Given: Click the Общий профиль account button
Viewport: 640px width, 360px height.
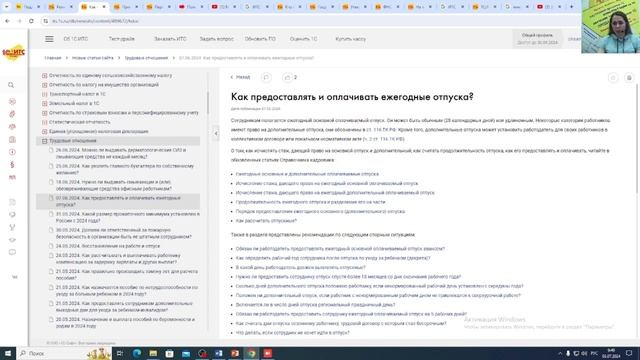Looking at the screenshot, I should (x=537, y=39).
